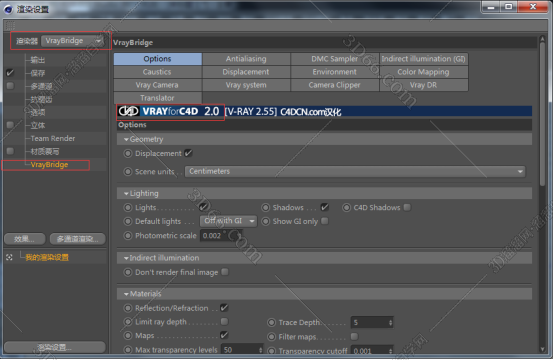553x360 pixels.
Task: Enable the C4D Shadows checkbox
Action: (x=407, y=207)
